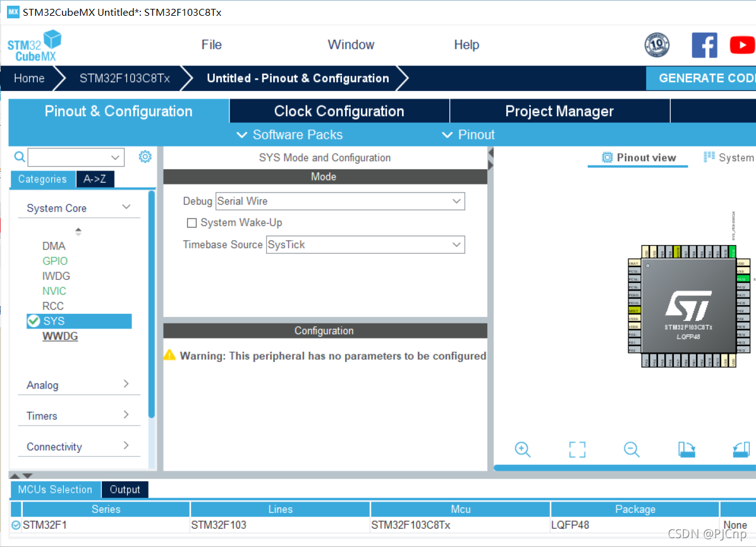Go to Home in the breadcrumb
Viewport: 756px width, 547px height.
point(29,78)
